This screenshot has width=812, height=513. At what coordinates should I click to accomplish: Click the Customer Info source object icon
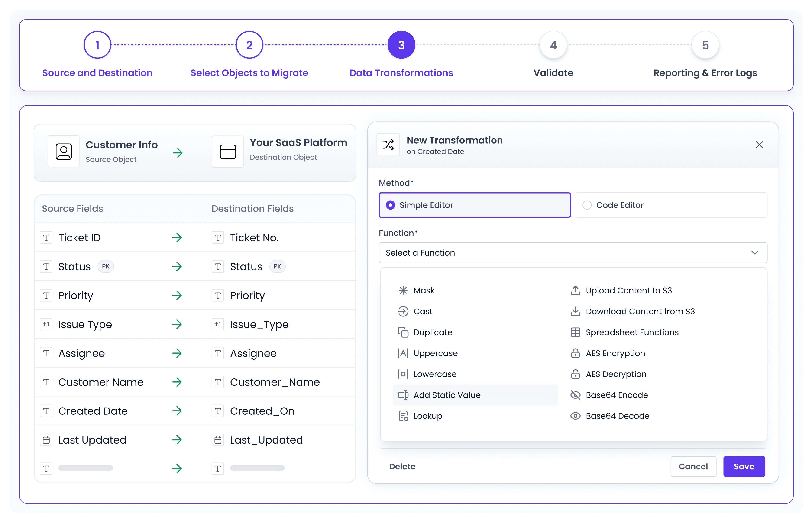pyautogui.click(x=64, y=151)
